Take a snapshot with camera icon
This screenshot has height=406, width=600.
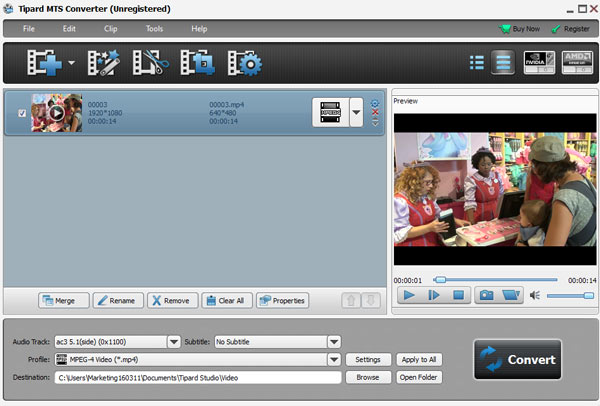[486, 295]
